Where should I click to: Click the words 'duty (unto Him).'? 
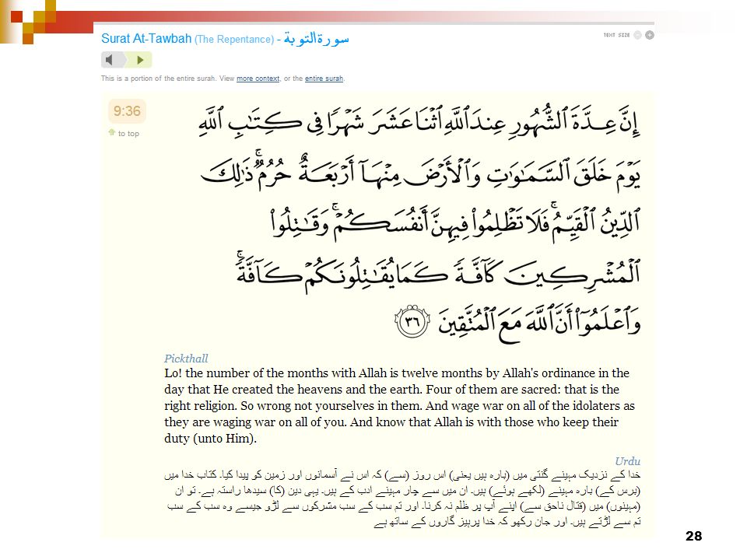pyautogui.click(x=211, y=439)
